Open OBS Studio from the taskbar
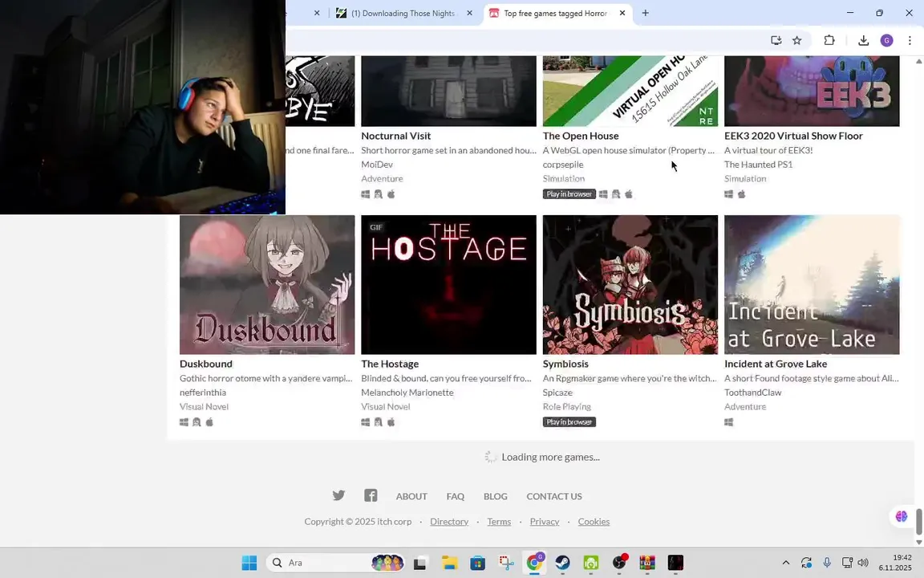Viewport: 924px width, 578px height. pos(619,563)
